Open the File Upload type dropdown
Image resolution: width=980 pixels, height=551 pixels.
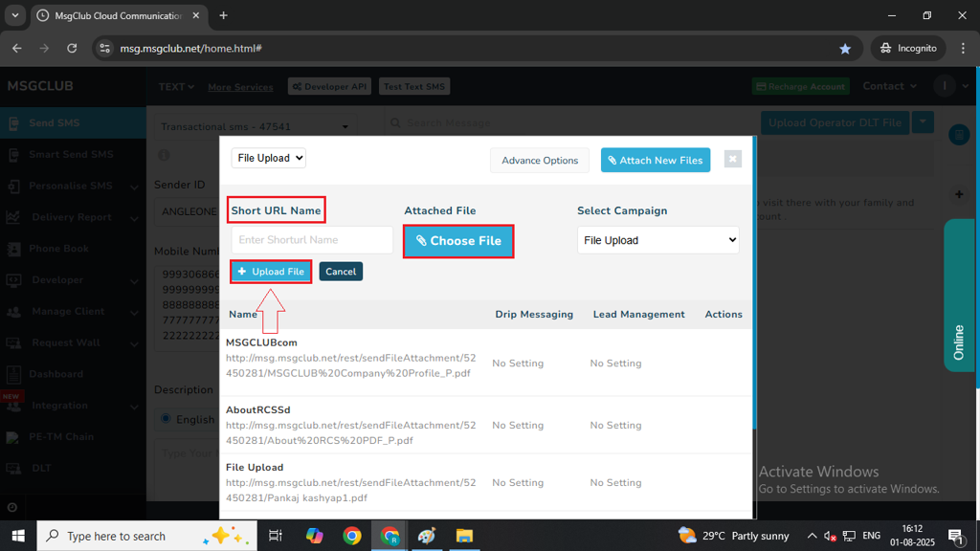269,158
